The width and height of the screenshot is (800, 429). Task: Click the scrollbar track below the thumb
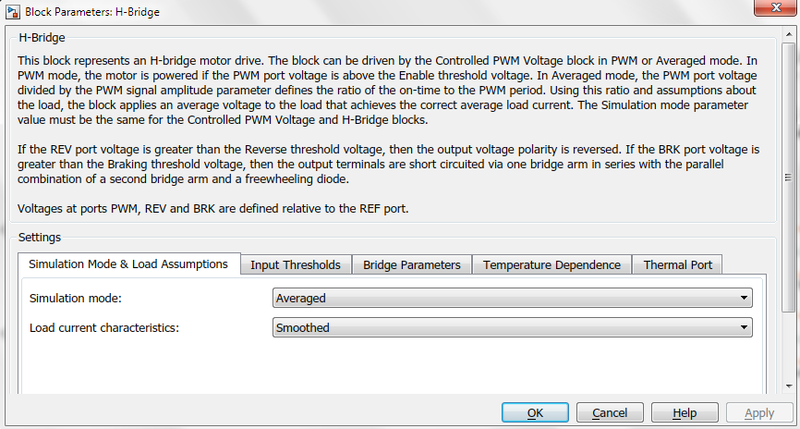tap(789, 346)
